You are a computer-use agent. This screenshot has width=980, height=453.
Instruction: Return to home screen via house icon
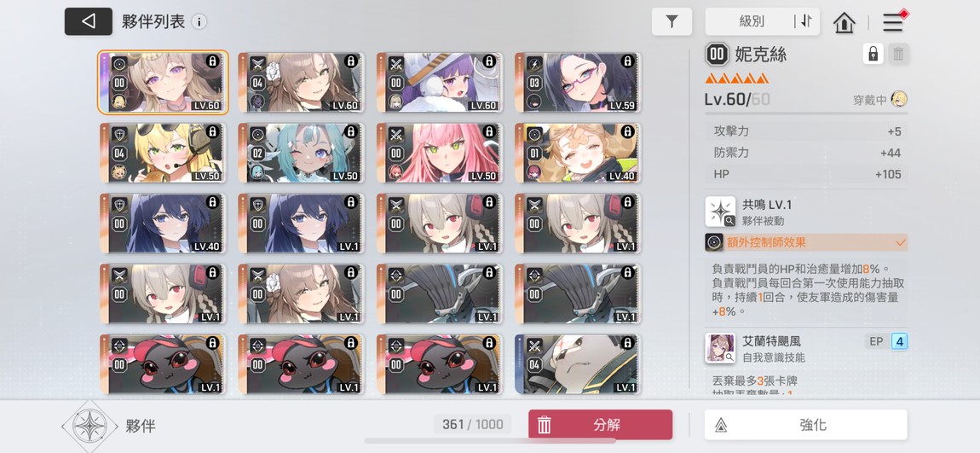click(845, 22)
